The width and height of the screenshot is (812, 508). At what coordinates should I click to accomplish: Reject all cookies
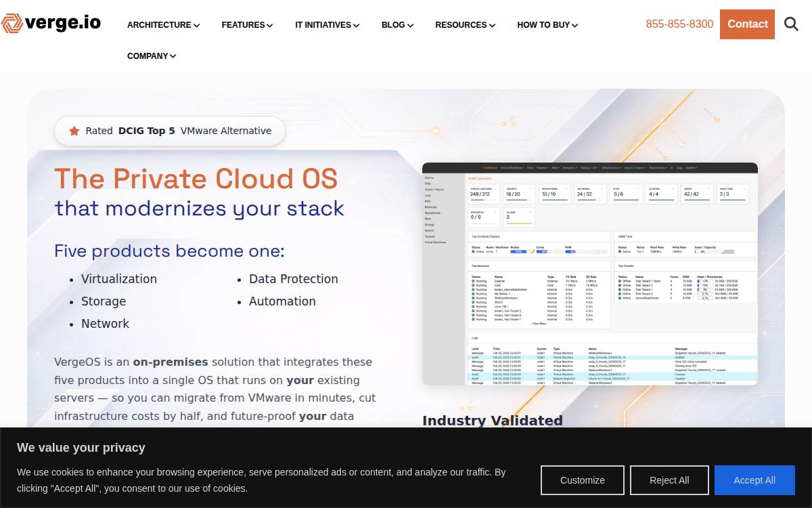tap(669, 480)
